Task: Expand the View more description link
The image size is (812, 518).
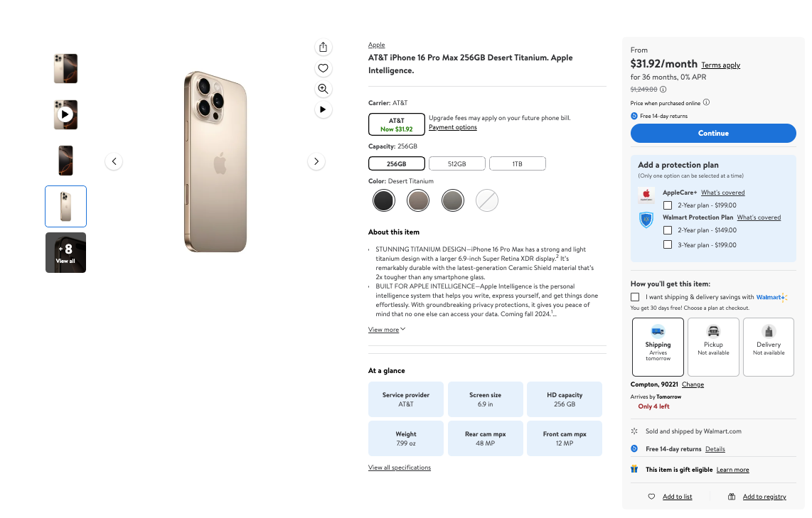Action: [386, 330]
